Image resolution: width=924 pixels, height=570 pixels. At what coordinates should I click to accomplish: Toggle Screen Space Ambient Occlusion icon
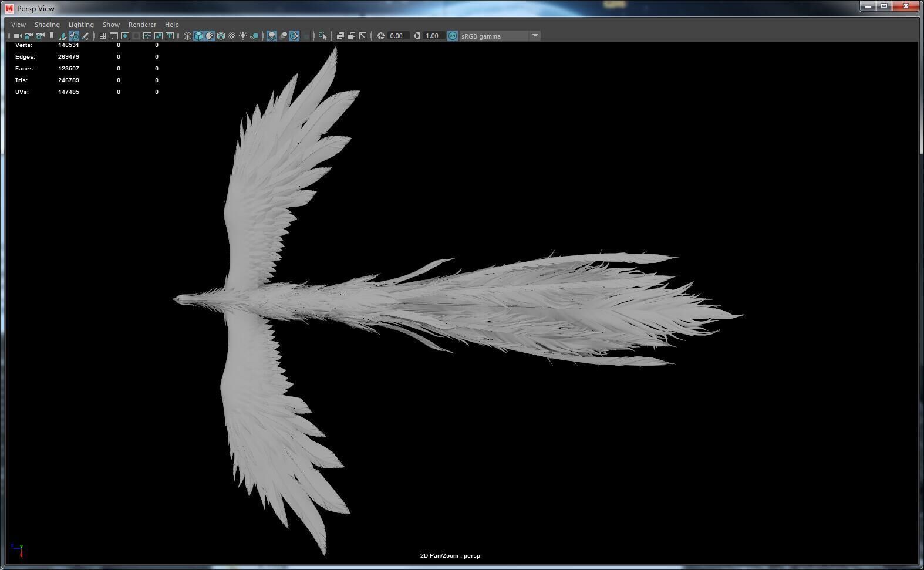pos(272,36)
